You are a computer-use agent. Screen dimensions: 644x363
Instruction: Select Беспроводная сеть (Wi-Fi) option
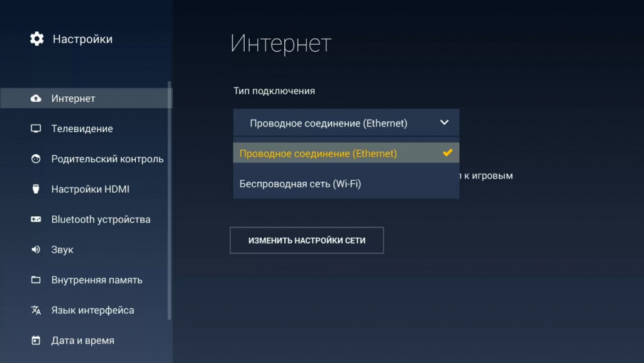coord(300,184)
